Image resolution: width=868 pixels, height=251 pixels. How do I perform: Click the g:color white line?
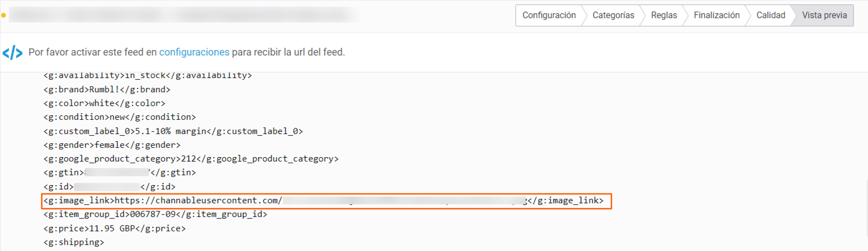(x=104, y=103)
